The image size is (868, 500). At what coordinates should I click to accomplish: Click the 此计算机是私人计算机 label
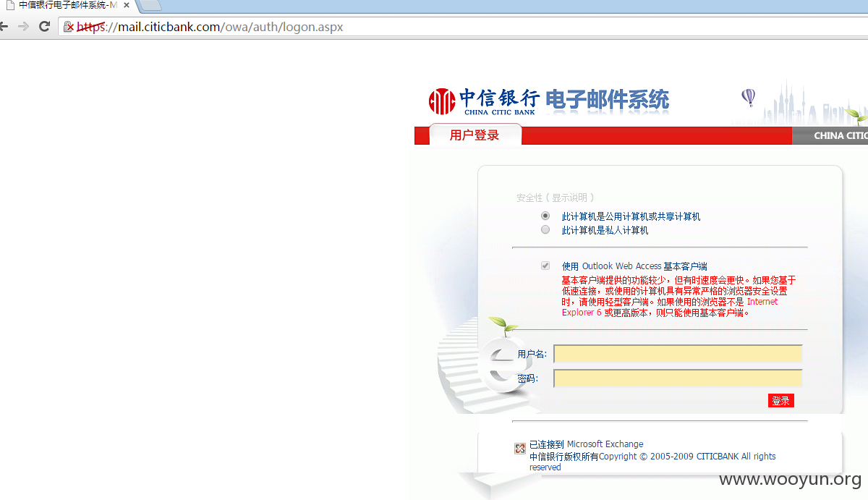[605, 230]
